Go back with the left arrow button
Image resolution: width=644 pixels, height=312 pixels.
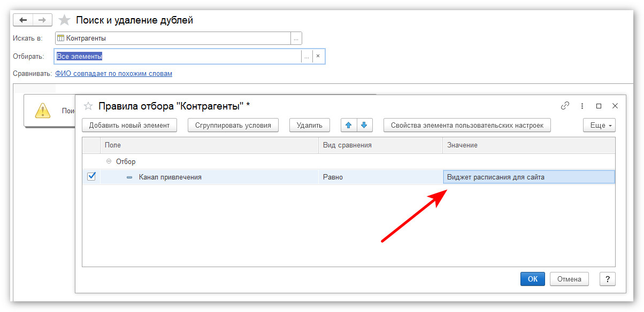coord(23,20)
